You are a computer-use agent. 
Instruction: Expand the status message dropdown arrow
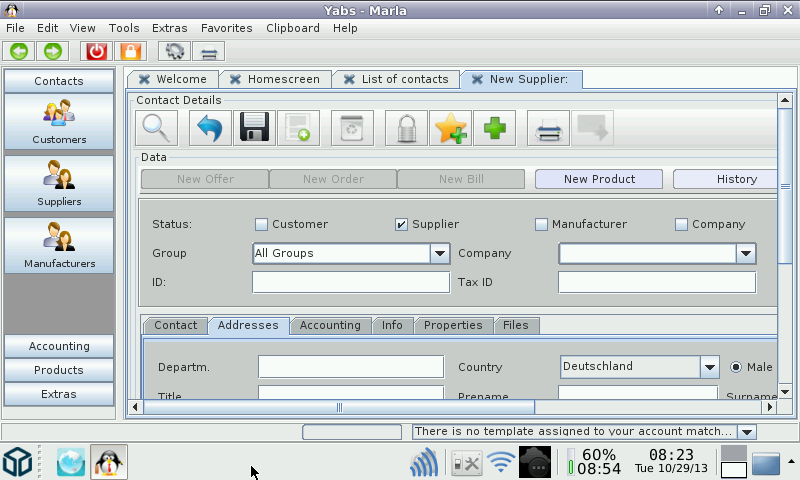coord(747,432)
